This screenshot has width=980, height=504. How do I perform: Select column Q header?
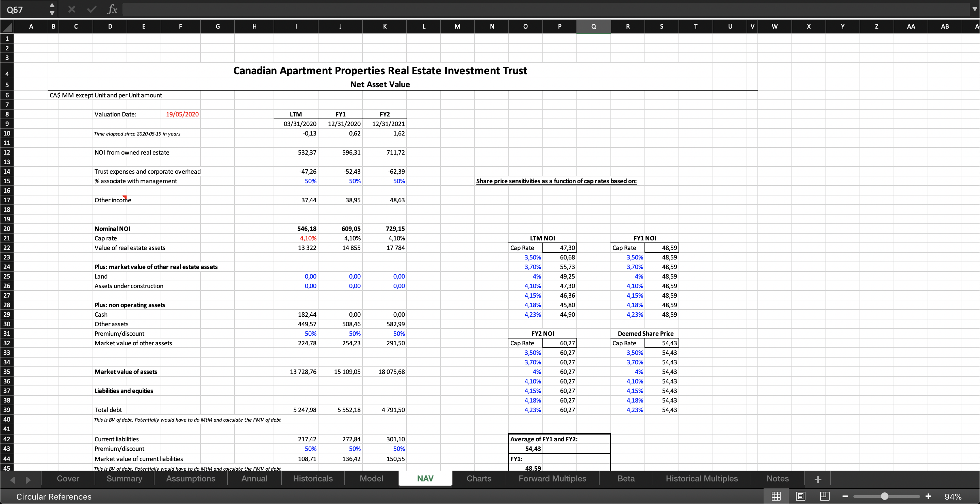[x=593, y=26]
